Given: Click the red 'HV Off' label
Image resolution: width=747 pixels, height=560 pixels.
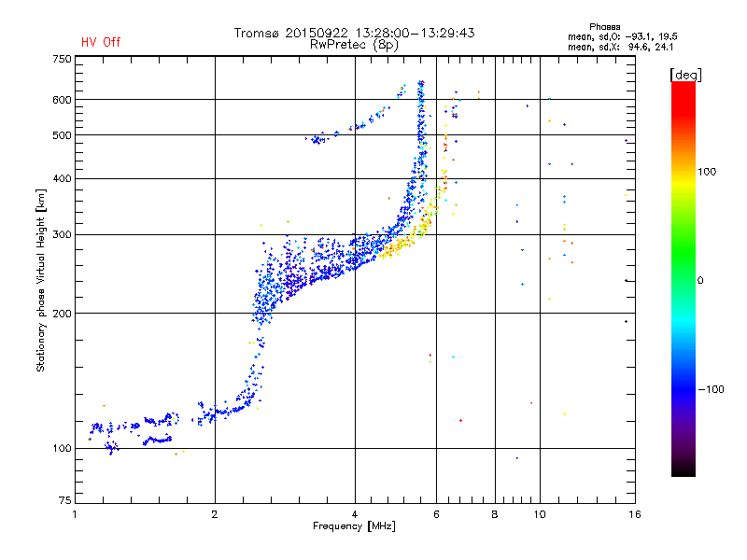Looking at the screenshot, I should [x=101, y=42].
